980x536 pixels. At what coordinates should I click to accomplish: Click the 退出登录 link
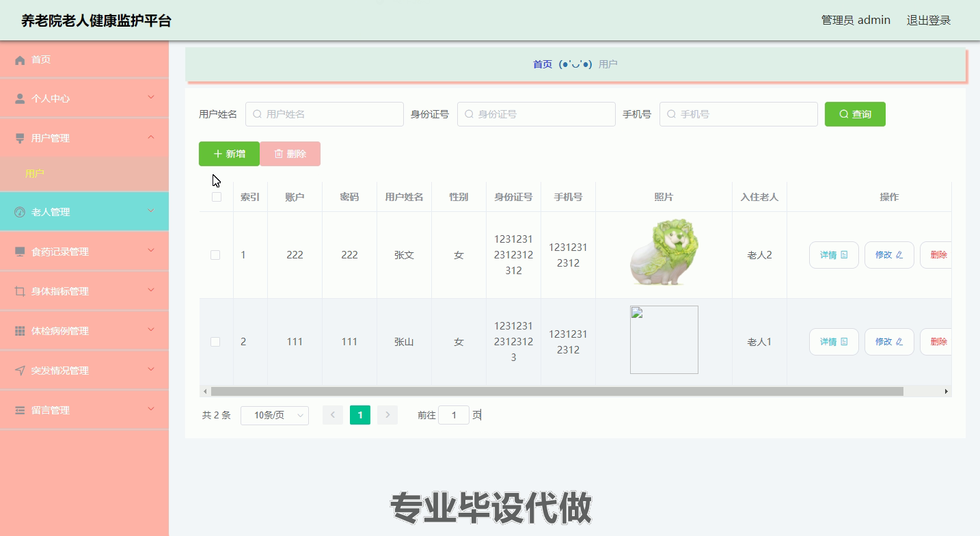pyautogui.click(x=929, y=21)
